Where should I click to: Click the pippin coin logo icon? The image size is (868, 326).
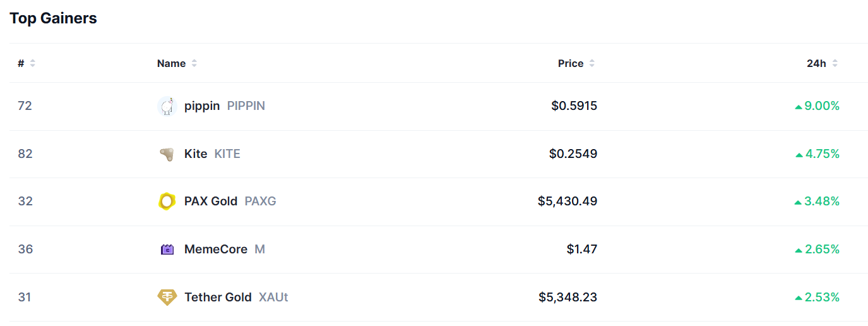pyautogui.click(x=167, y=106)
